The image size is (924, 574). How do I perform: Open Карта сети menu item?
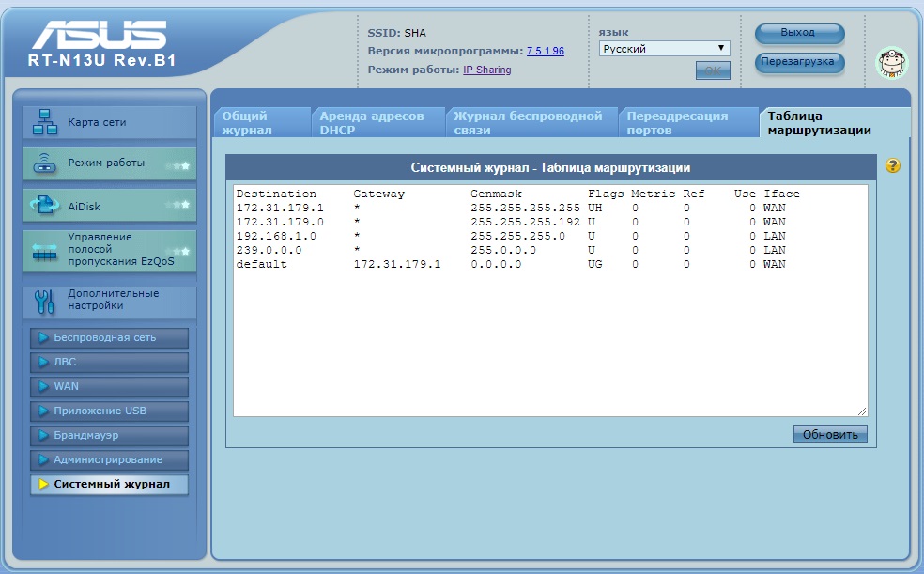109,122
